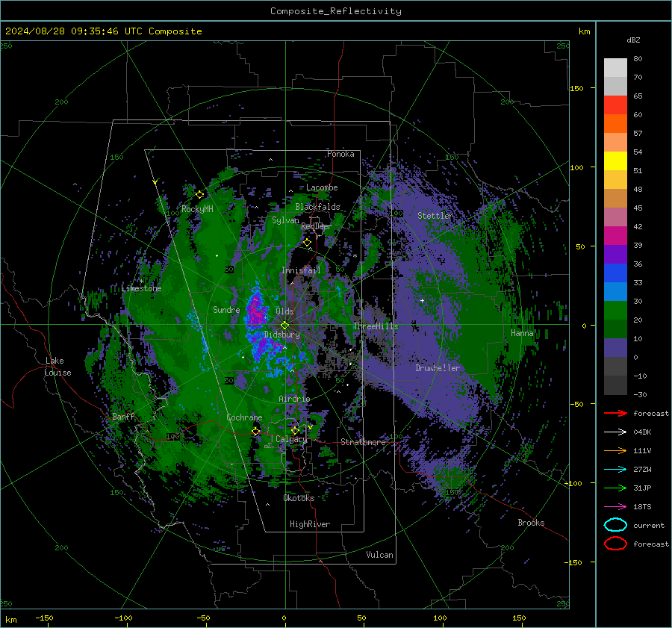Click the yellow diamond above Calgary
Image resolution: width=672 pixels, height=628 pixels.
point(295,430)
